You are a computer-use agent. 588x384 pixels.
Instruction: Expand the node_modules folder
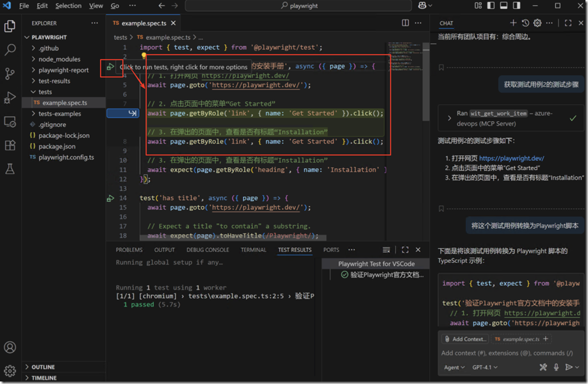point(59,59)
